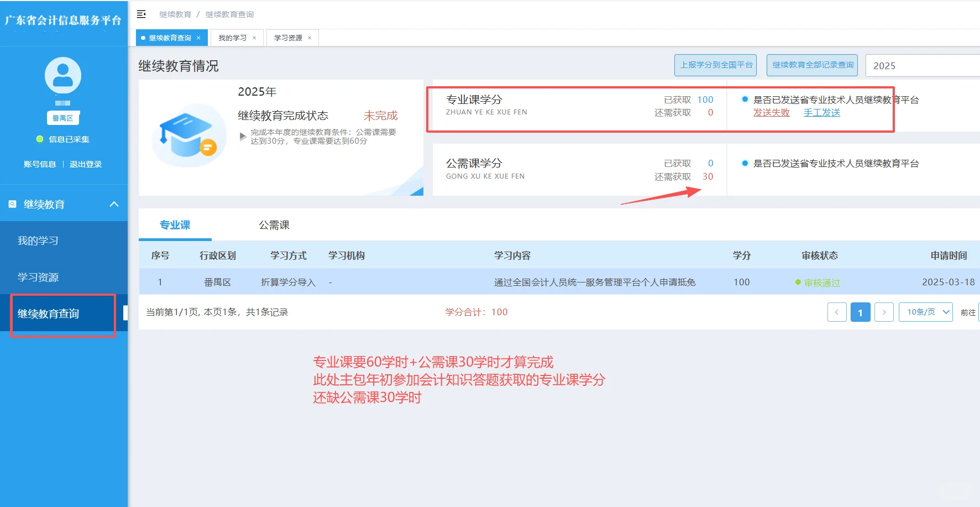Click the 未完成 status text

pos(380,116)
